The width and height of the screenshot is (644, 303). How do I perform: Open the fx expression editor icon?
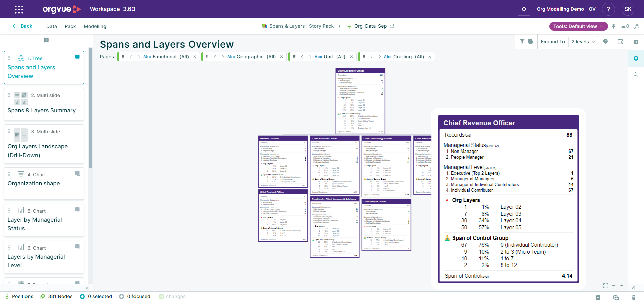tap(637, 26)
